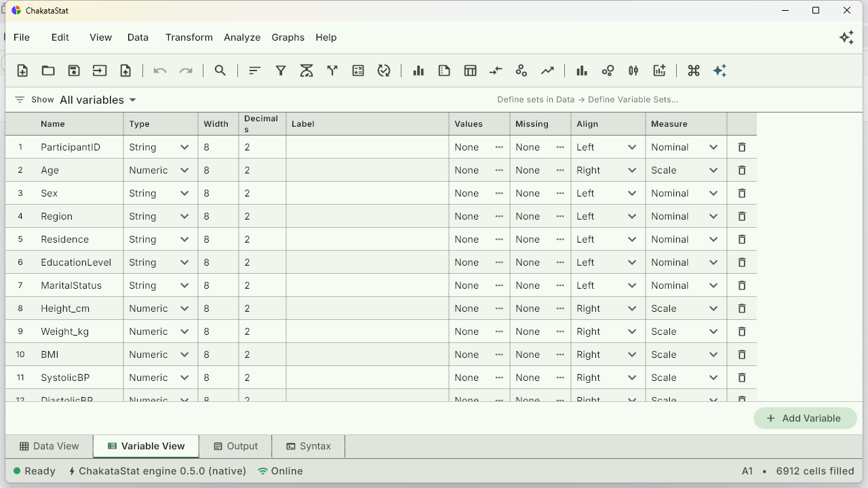Click the Width cell for Sex
The height and width of the screenshot is (488, 868).
[x=218, y=193]
